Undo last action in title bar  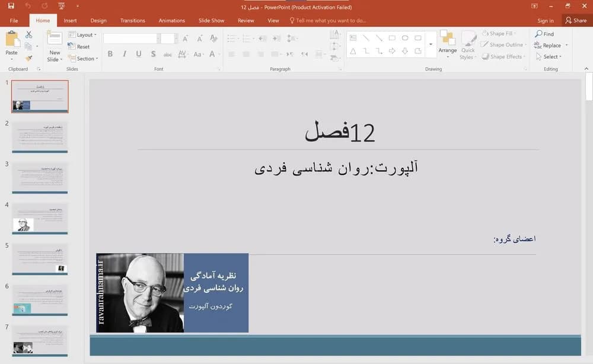28,6
